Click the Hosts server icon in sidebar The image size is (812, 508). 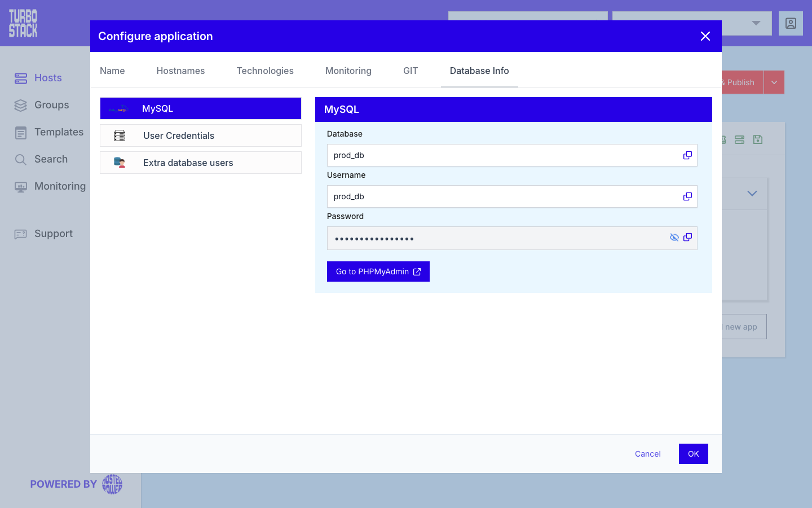tap(21, 78)
